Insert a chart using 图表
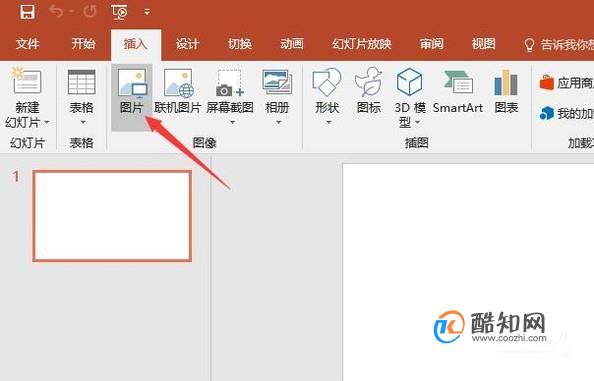 click(506, 91)
